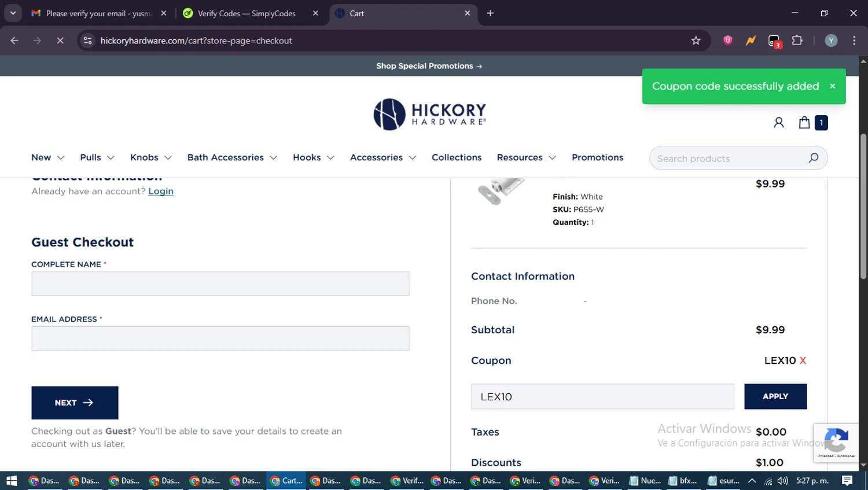This screenshot has height=490, width=868.
Task: Bookmark this page with star icon
Action: tap(696, 40)
